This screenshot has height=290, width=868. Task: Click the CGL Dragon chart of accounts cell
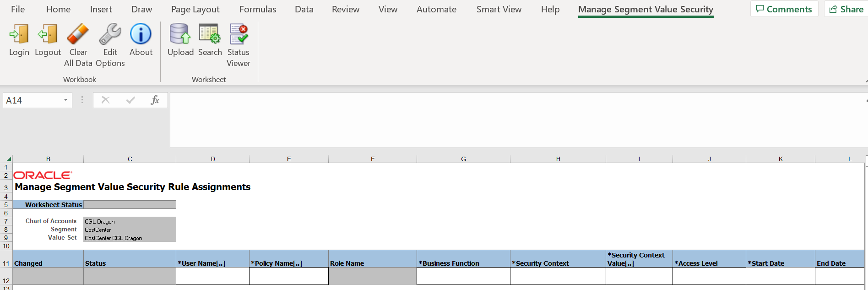130,221
